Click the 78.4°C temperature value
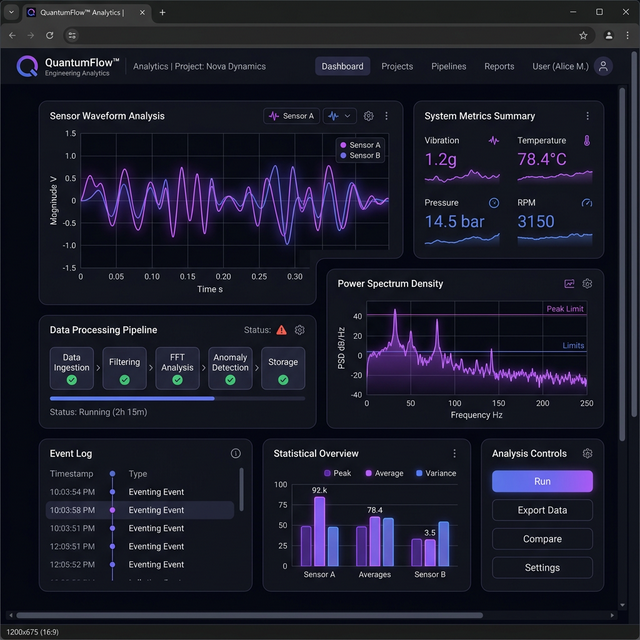Screen dimensions: 640x640 (x=542, y=160)
